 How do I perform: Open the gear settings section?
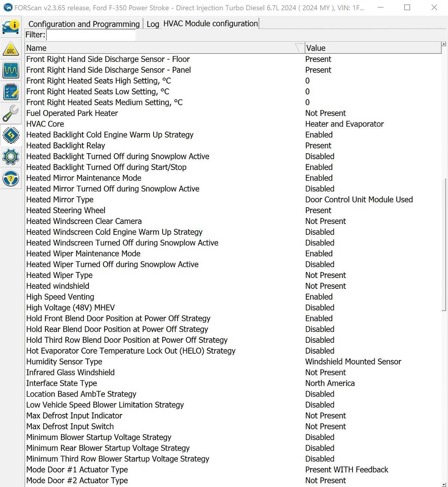(11, 157)
